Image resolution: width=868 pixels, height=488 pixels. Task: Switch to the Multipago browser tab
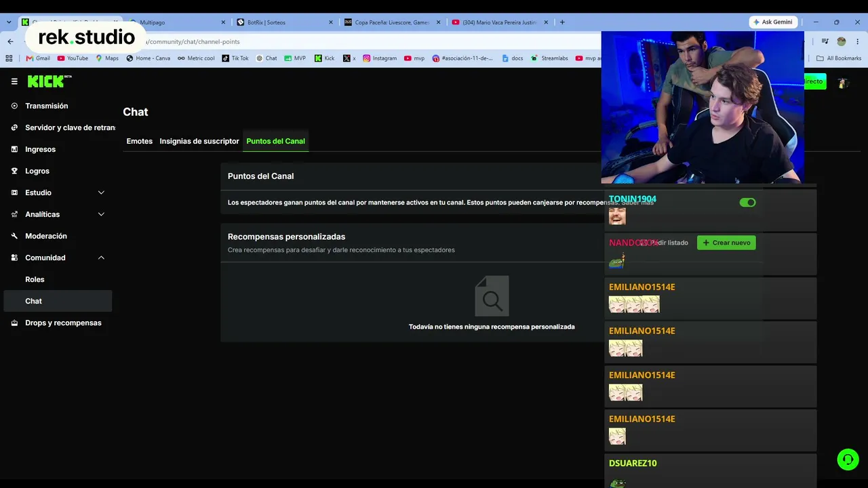(176, 22)
